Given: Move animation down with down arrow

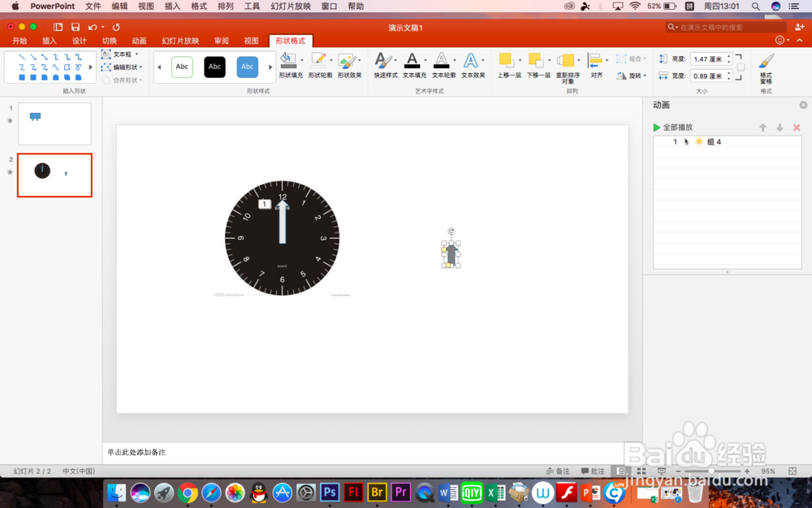Looking at the screenshot, I should click(x=780, y=128).
